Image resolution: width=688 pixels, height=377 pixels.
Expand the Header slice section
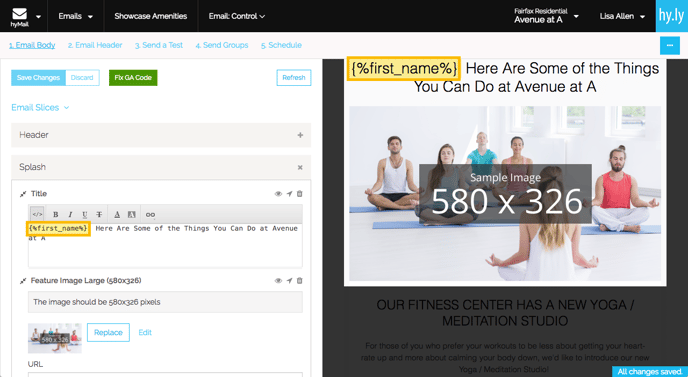300,135
